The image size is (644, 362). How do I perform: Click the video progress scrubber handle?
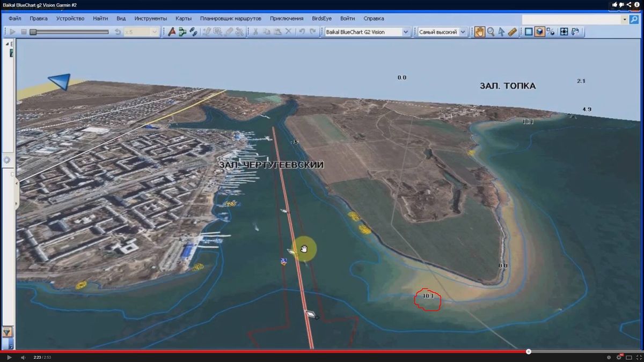click(529, 351)
